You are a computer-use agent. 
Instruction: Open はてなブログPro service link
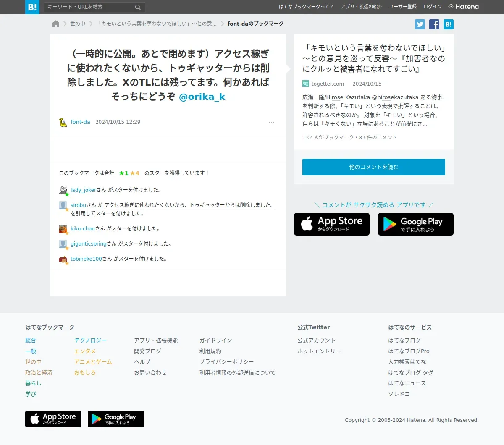[x=409, y=351]
